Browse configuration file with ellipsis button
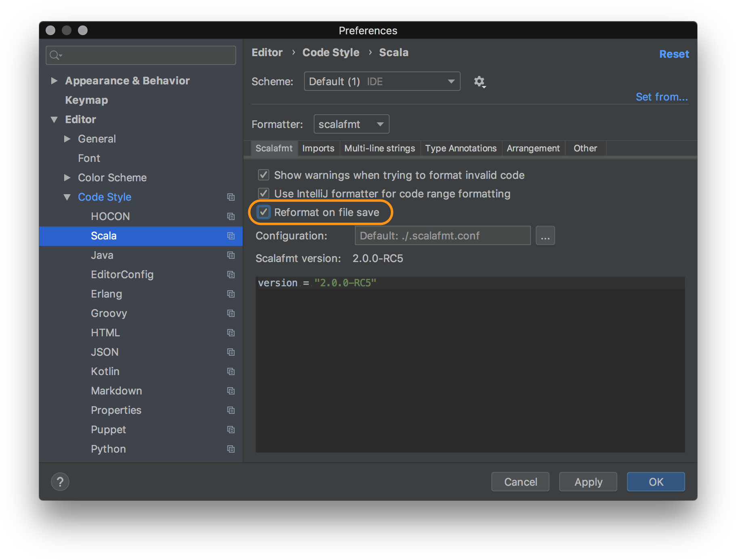 point(545,235)
